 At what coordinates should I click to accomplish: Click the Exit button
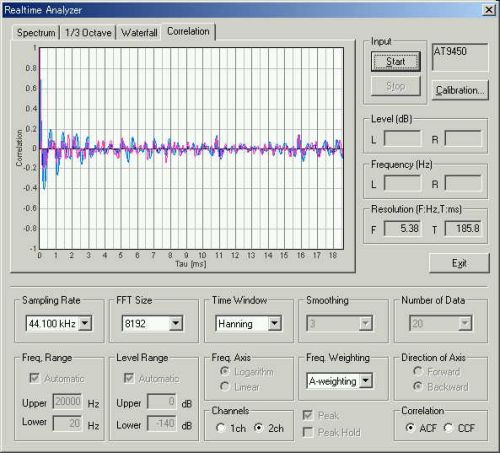coord(459,263)
